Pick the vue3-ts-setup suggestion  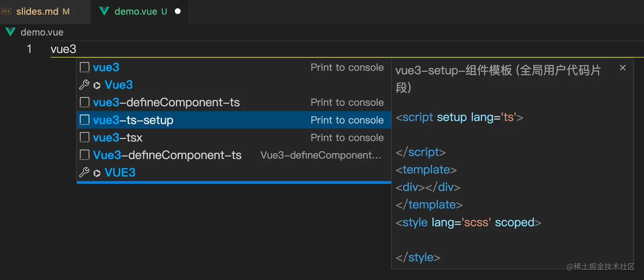click(133, 120)
